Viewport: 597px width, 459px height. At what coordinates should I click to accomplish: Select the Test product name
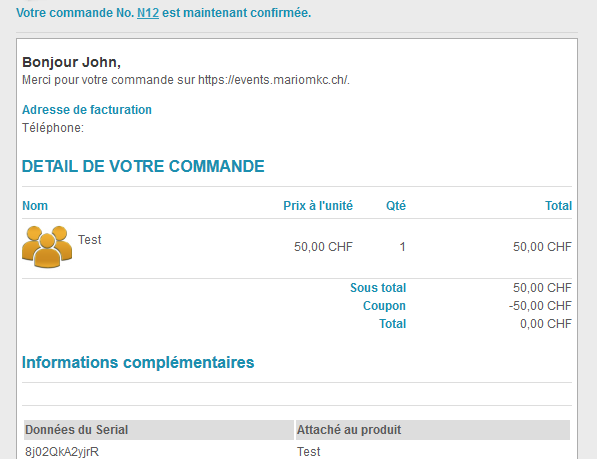[89, 240]
